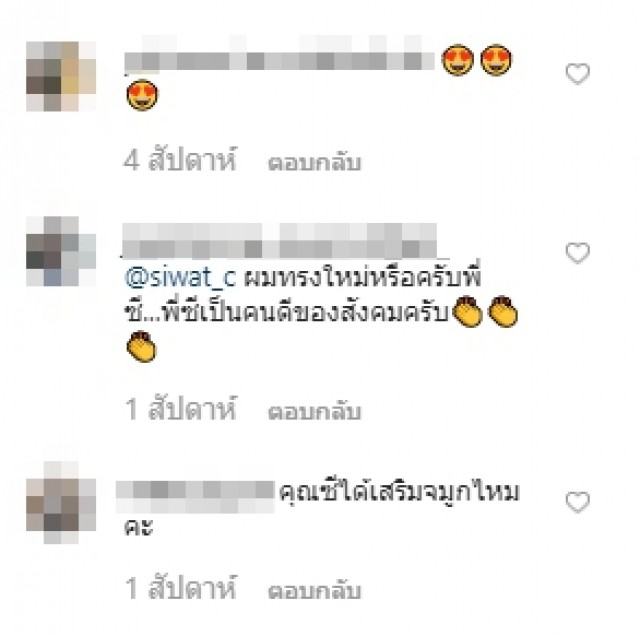
Task: Tap the heart beside the @siwat_c comment
Action: [578, 253]
